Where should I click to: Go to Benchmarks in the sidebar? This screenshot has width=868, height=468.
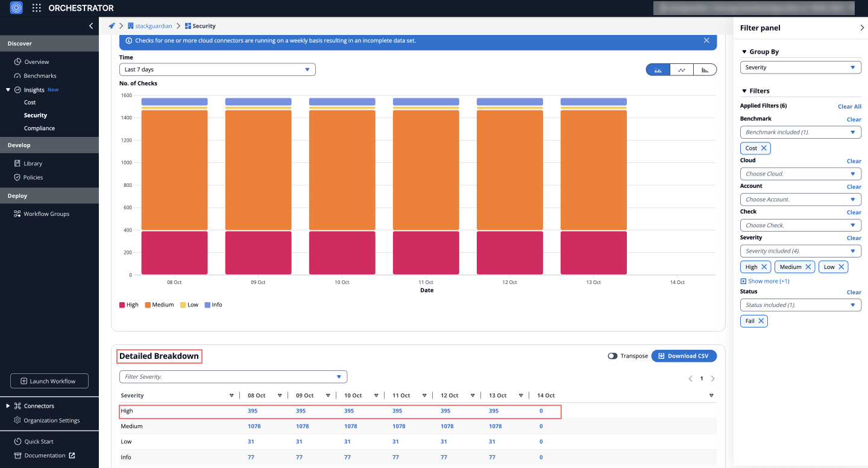tap(40, 76)
